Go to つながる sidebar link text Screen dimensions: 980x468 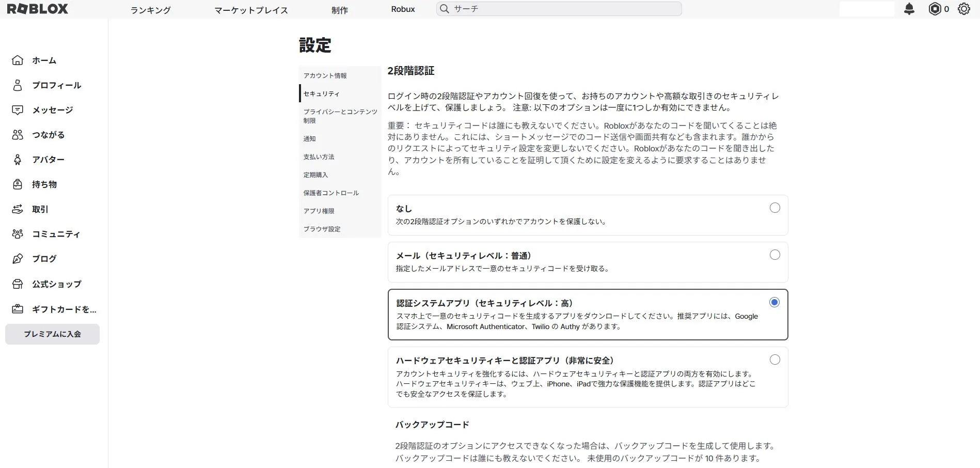pyautogui.click(x=48, y=135)
